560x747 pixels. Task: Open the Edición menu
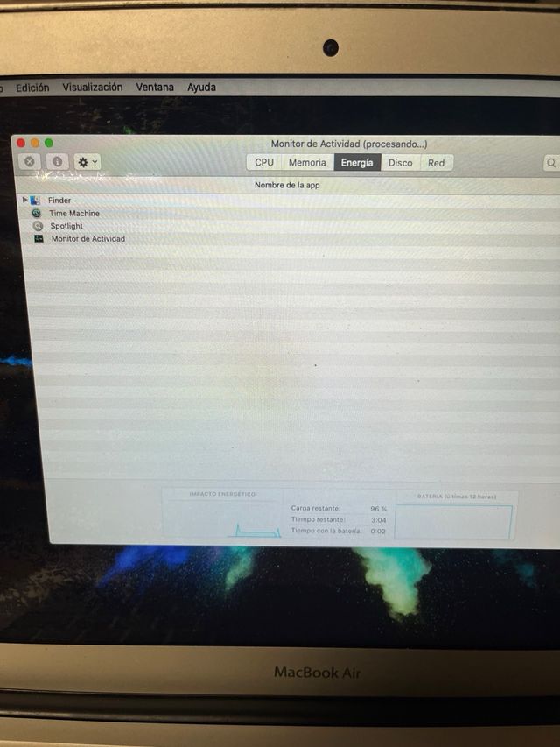click(x=32, y=88)
